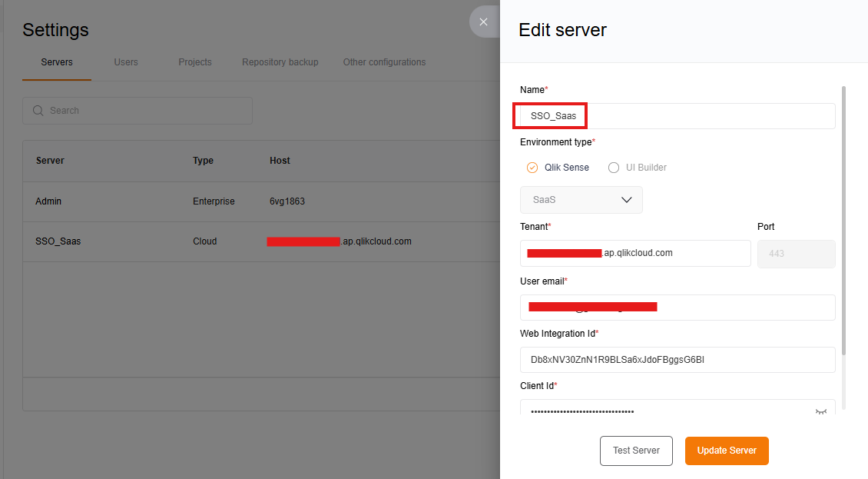Viewport: 868px width, 479px height.
Task: Select the Web Integration Id field
Action: pyautogui.click(x=678, y=359)
